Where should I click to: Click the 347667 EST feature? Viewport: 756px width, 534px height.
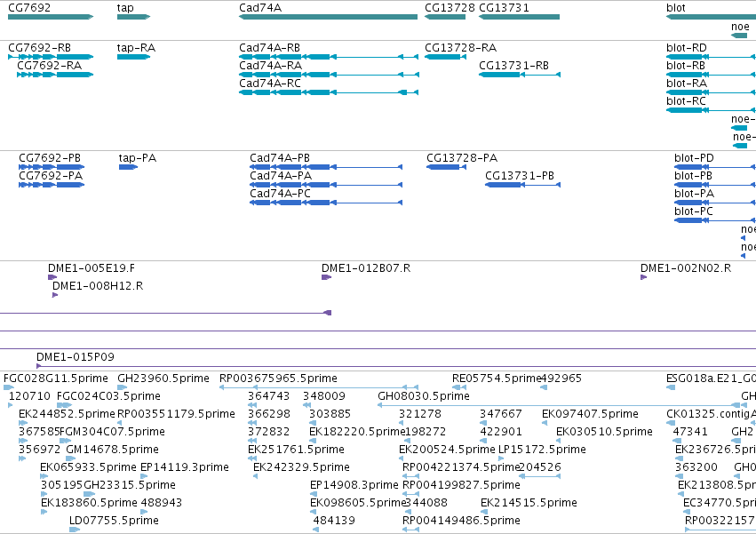point(483,423)
